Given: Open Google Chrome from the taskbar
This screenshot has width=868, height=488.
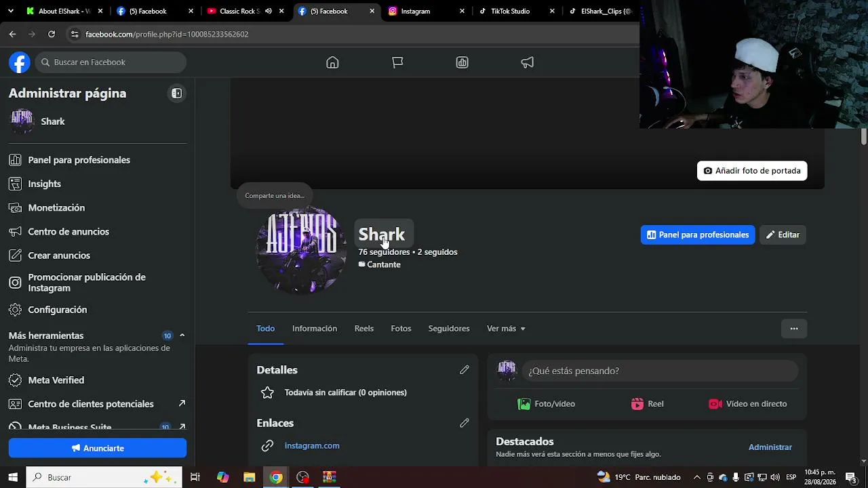Looking at the screenshot, I should pos(276,477).
